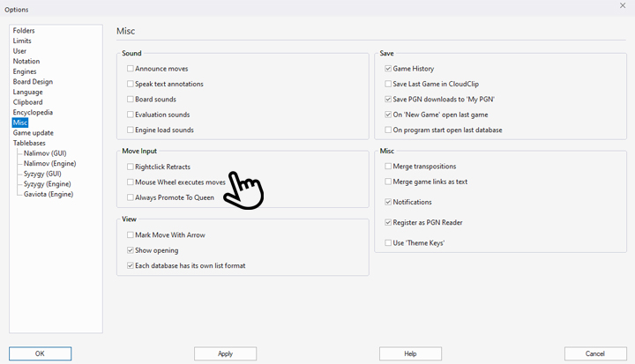The image size is (635, 364).
Task: Select Board Design in sidebar
Action: click(x=33, y=82)
